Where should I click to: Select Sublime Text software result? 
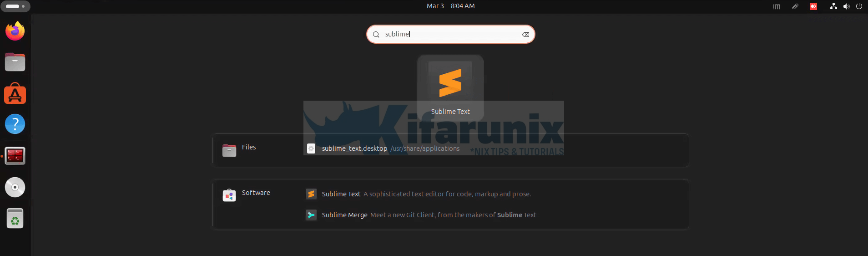[341, 194]
